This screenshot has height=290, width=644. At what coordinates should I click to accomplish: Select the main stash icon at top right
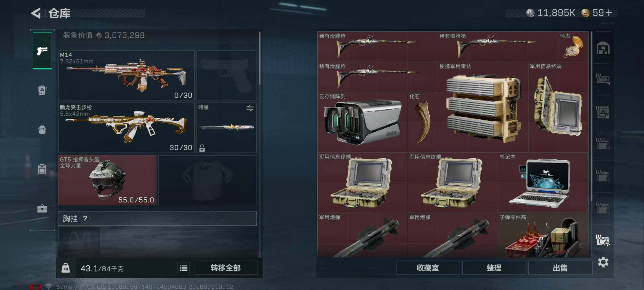click(603, 48)
